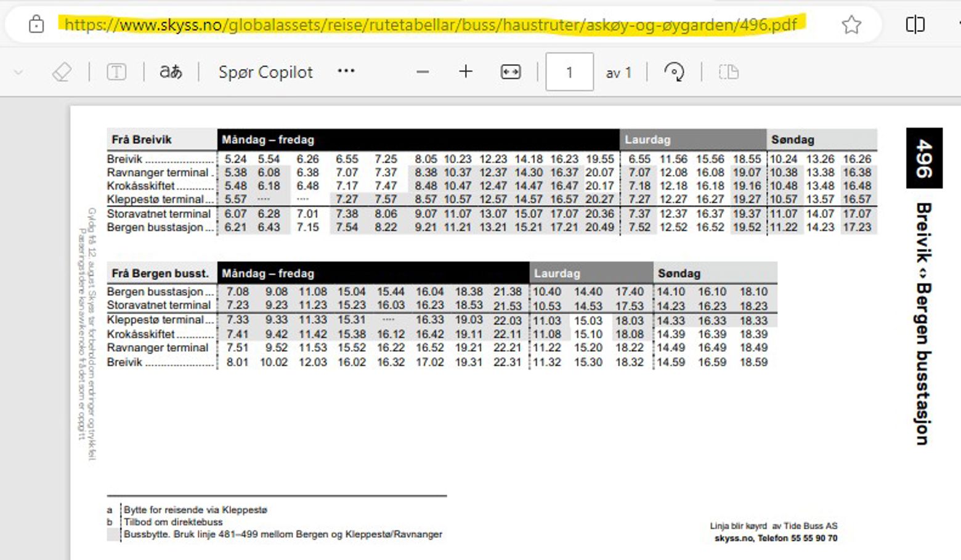Click the 20.49 arrival time at Bergen busstasjon

pyautogui.click(x=599, y=227)
